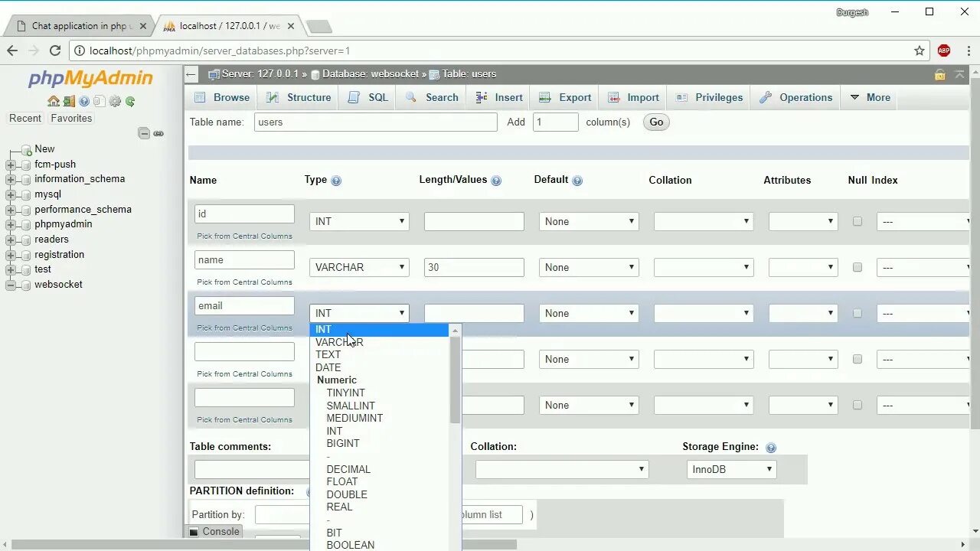Viewport: 980px width, 551px height.
Task: Click the page lock icon in breadcrumb bar
Action: (939, 74)
